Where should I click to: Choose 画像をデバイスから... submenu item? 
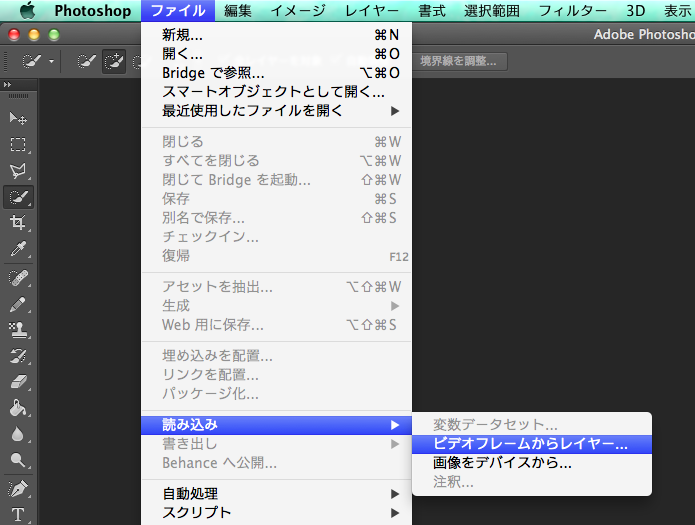(x=532, y=463)
